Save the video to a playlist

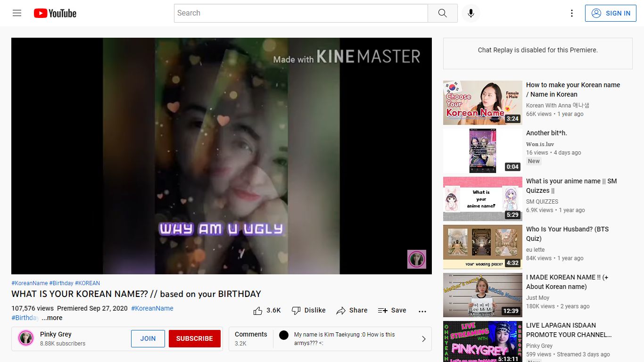pos(392,310)
